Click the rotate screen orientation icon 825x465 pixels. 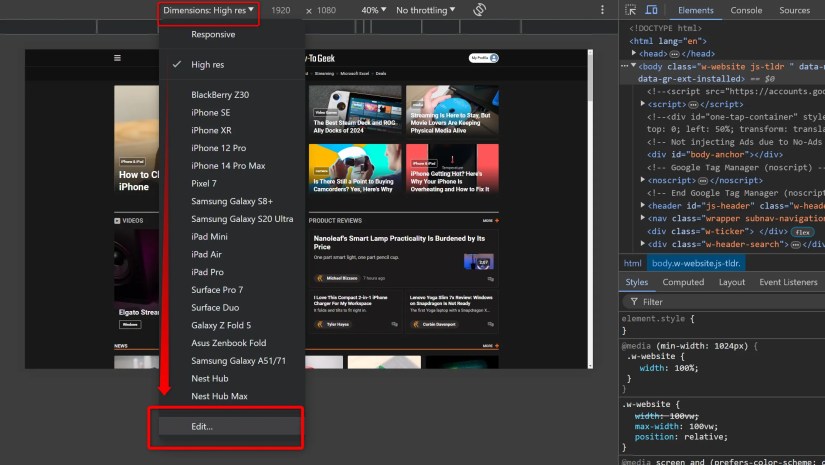pyautogui.click(x=479, y=9)
